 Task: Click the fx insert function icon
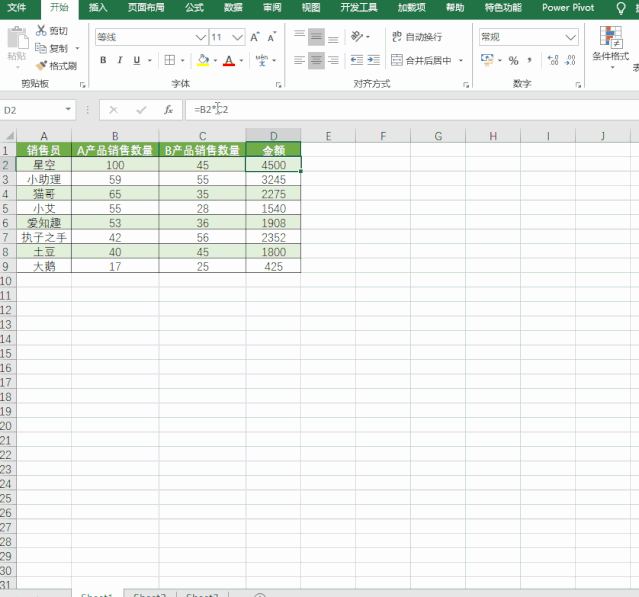coord(168,109)
